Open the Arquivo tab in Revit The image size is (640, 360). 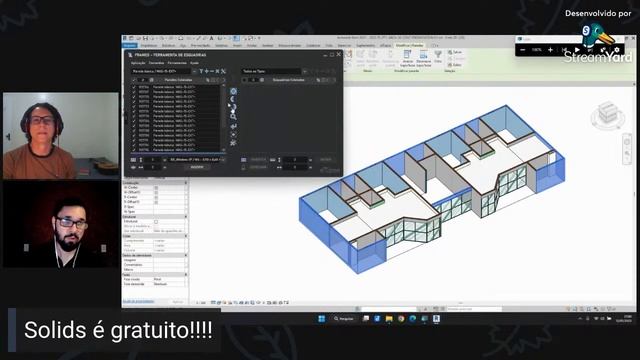coord(130,45)
